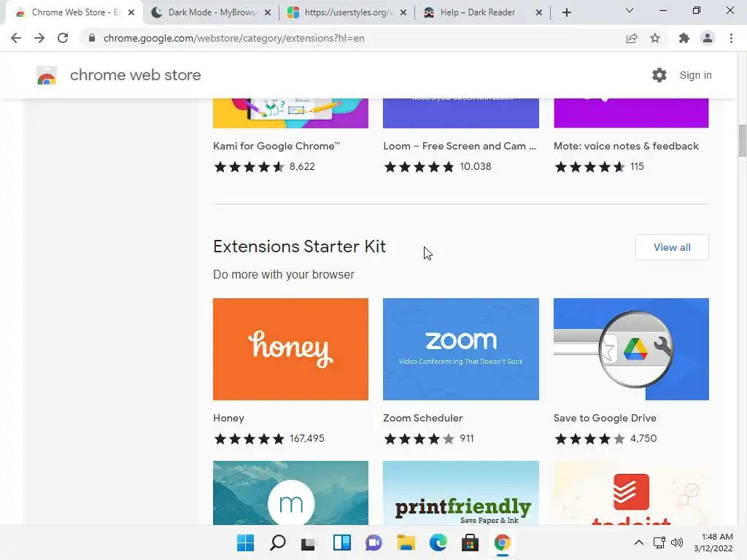Open taskbar Search icon
Image resolution: width=747 pixels, height=560 pixels.
[x=278, y=542]
